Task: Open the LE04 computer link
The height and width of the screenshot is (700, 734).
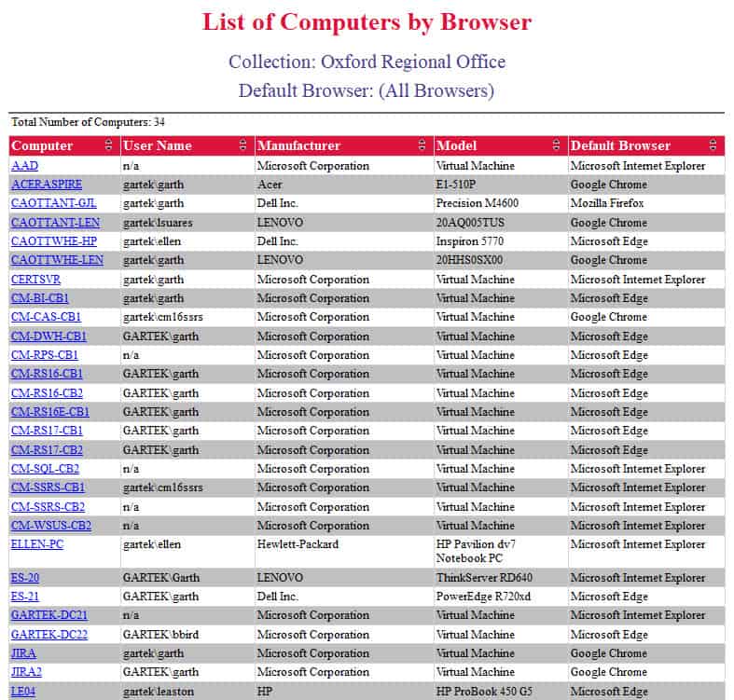Action: pyautogui.click(x=23, y=692)
